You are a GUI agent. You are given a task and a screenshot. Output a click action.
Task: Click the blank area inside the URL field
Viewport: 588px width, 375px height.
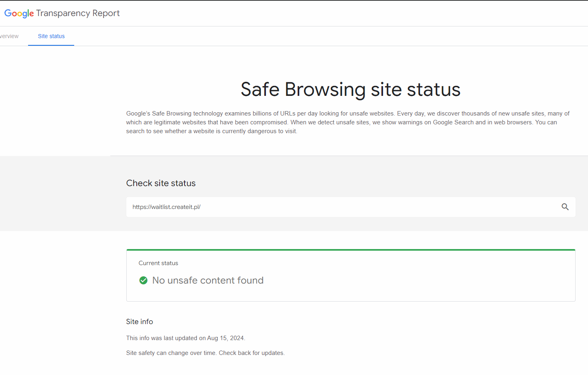pos(361,207)
